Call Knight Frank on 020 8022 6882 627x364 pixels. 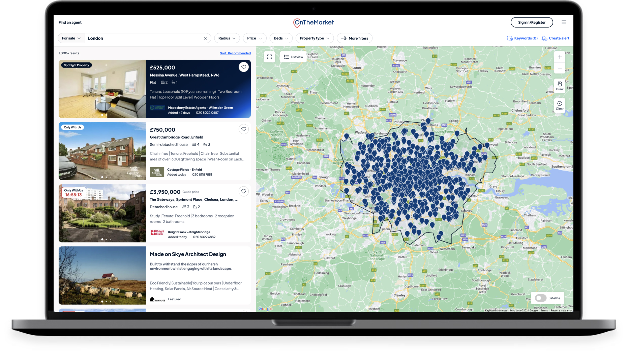point(204,237)
